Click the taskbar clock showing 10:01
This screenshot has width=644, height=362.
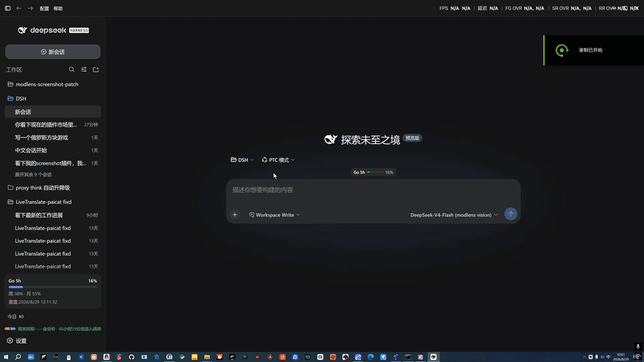621,357
